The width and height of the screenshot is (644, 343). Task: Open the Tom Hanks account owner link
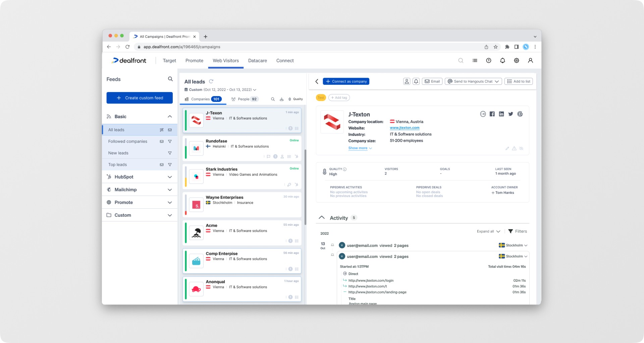tap(502, 193)
